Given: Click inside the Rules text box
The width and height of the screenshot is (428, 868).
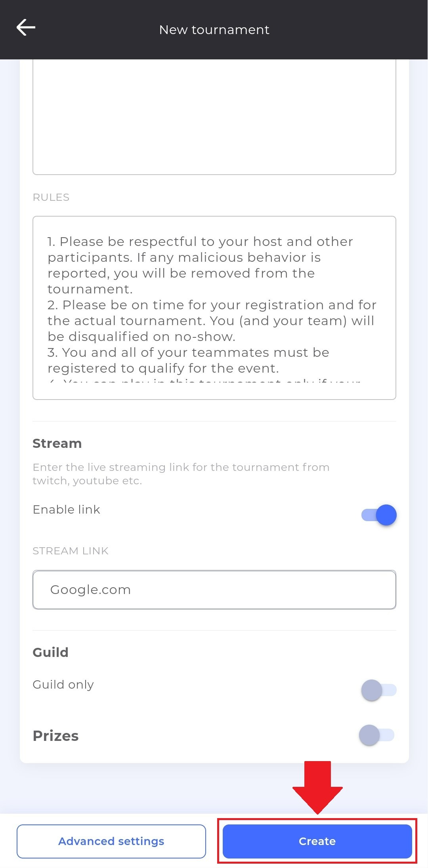Looking at the screenshot, I should pos(214,308).
